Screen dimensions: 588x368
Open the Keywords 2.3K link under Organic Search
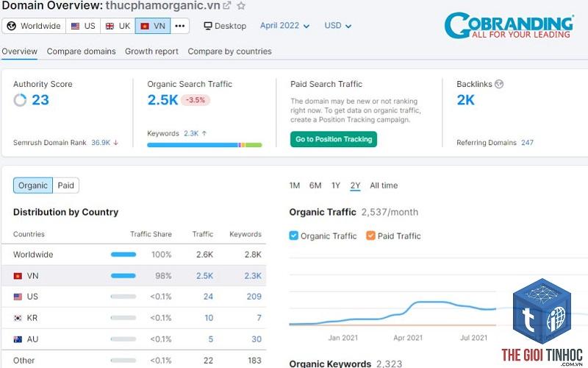pos(191,133)
